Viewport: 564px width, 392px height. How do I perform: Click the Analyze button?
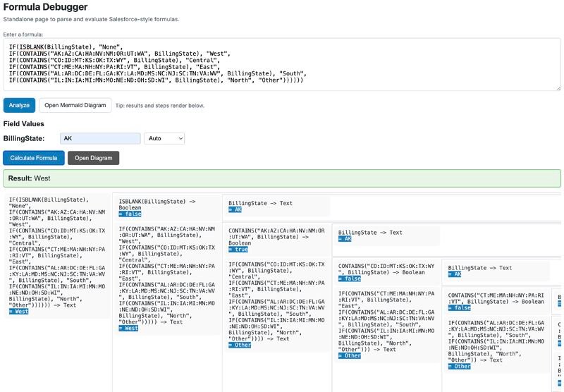pyautogui.click(x=20, y=105)
